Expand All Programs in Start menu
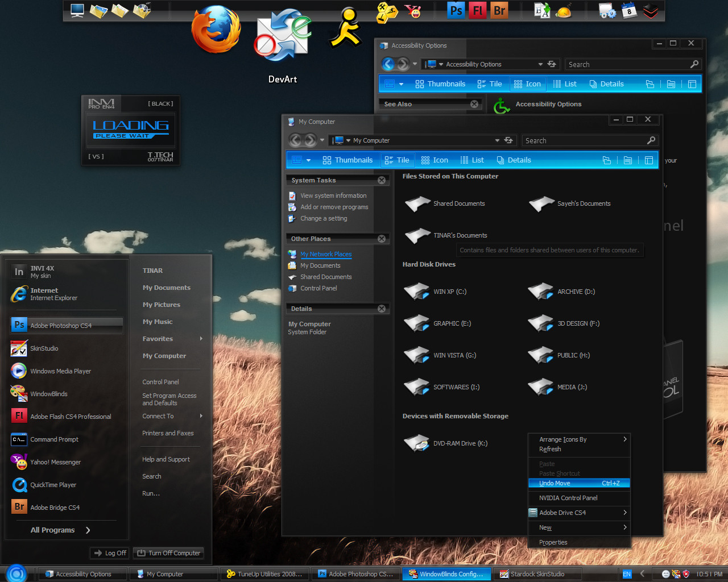Viewport: 728px width, 582px height. 60,530
